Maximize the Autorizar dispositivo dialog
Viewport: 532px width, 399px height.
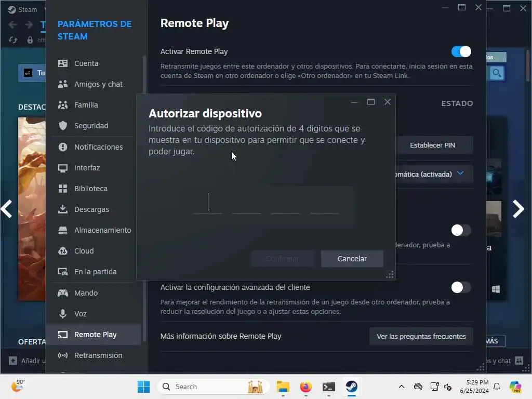pos(371,102)
